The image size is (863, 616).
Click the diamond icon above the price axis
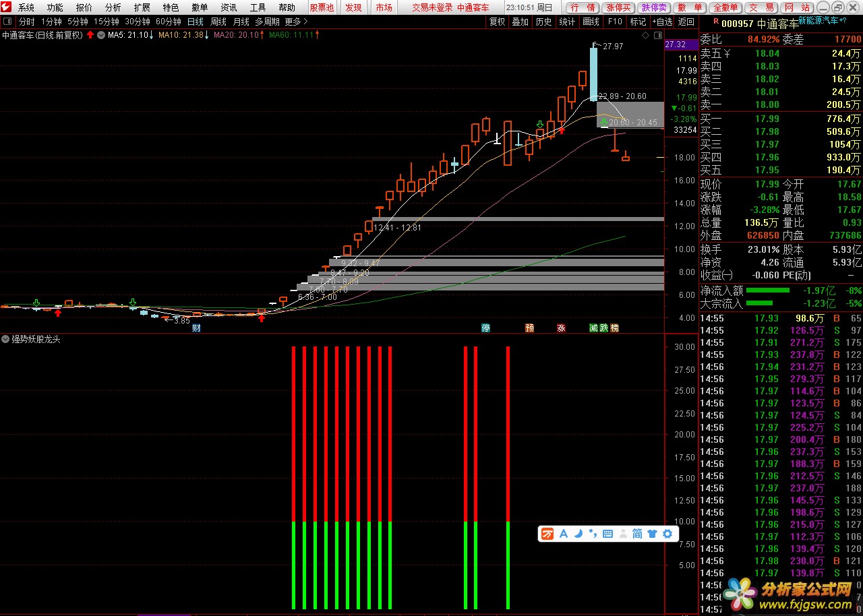tap(646, 34)
